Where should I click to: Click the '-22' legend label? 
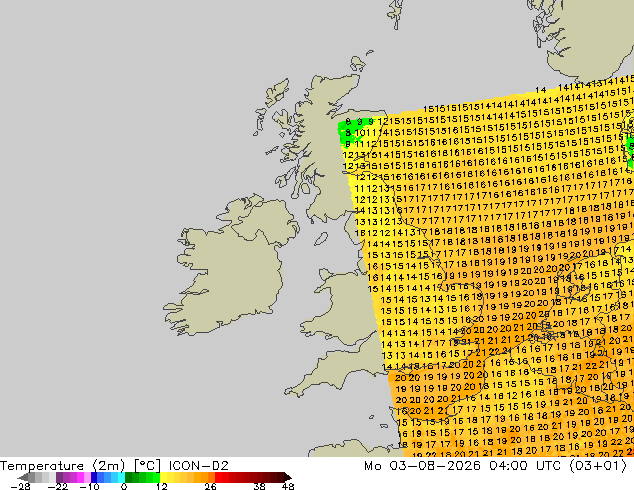click(x=58, y=486)
